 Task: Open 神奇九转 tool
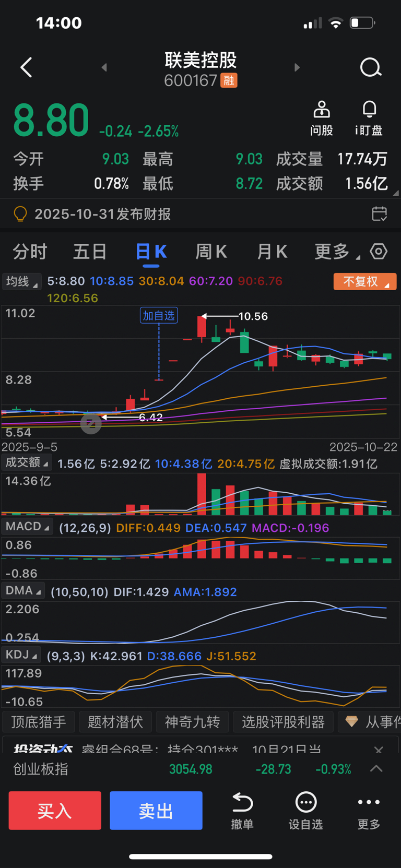pos(193,722)
